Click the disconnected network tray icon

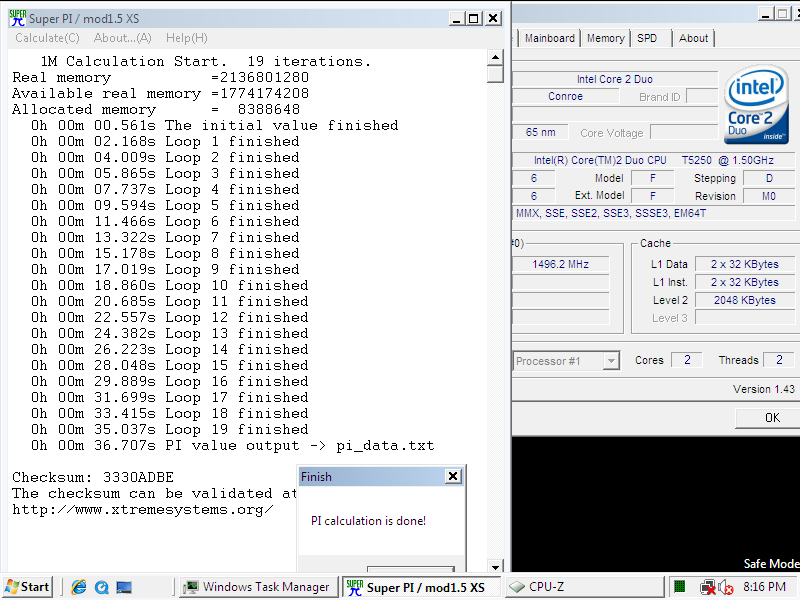click(x=708, y=587)
